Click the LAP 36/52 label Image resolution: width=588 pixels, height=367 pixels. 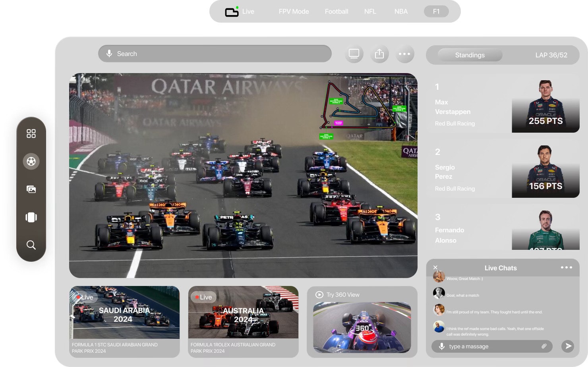551,55
